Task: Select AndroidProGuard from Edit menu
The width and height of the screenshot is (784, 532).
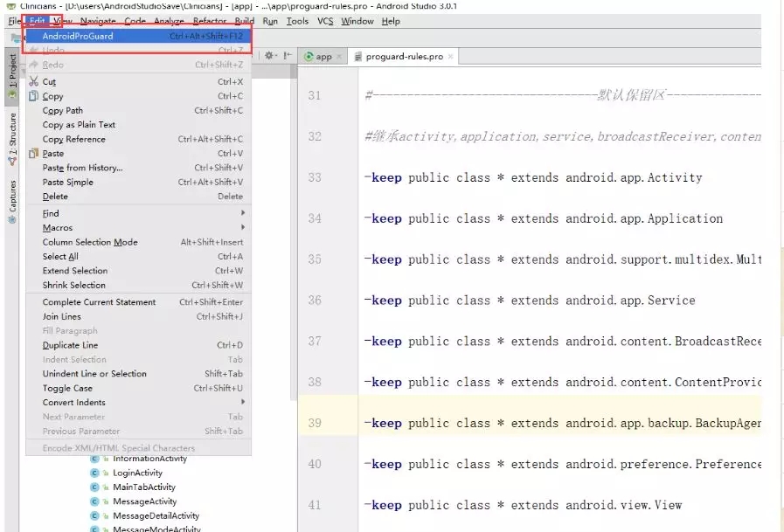Action: [78, 36]
